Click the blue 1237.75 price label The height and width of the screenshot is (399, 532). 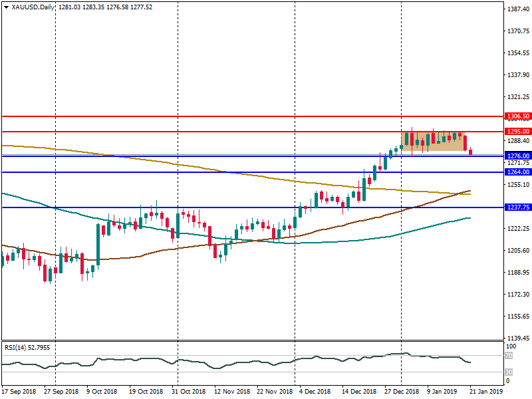pyautogui.click(x=517, y=207)
